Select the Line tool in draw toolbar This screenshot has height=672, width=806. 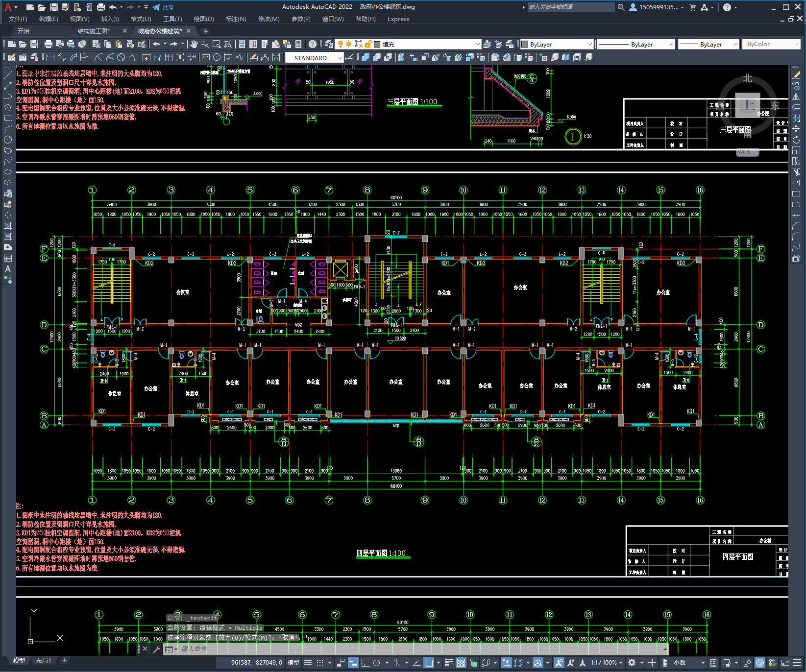(8, 75)
